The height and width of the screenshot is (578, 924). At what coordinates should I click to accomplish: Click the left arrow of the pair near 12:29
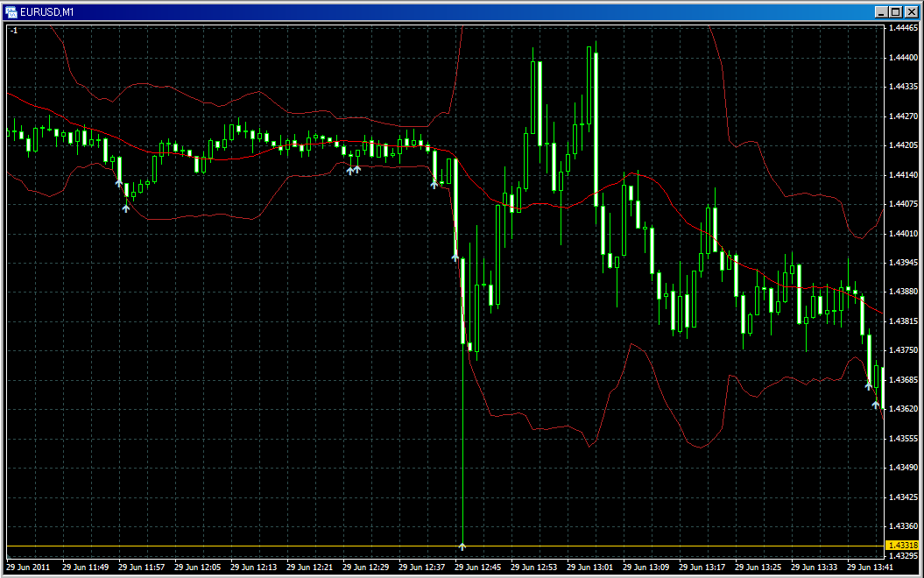(350, 170)
